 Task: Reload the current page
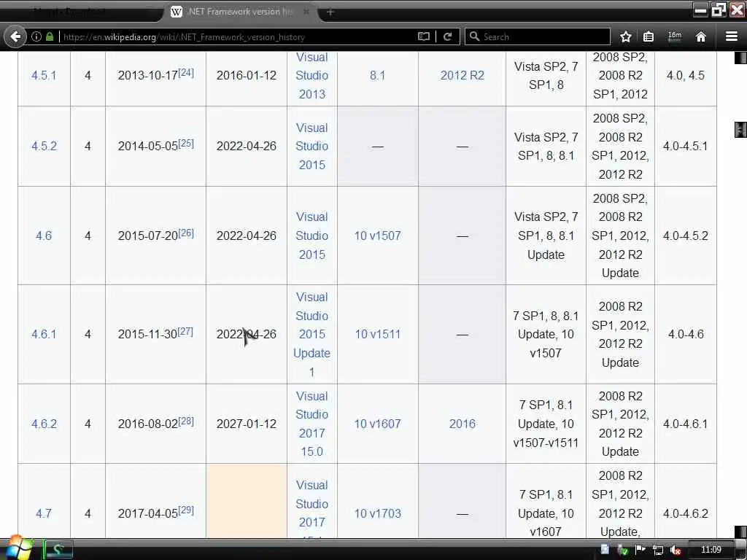[x=447, y=36]
